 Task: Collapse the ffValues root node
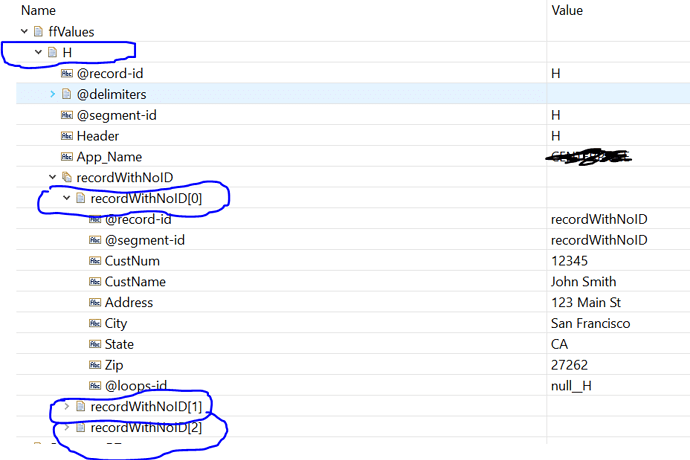point(25,32)
